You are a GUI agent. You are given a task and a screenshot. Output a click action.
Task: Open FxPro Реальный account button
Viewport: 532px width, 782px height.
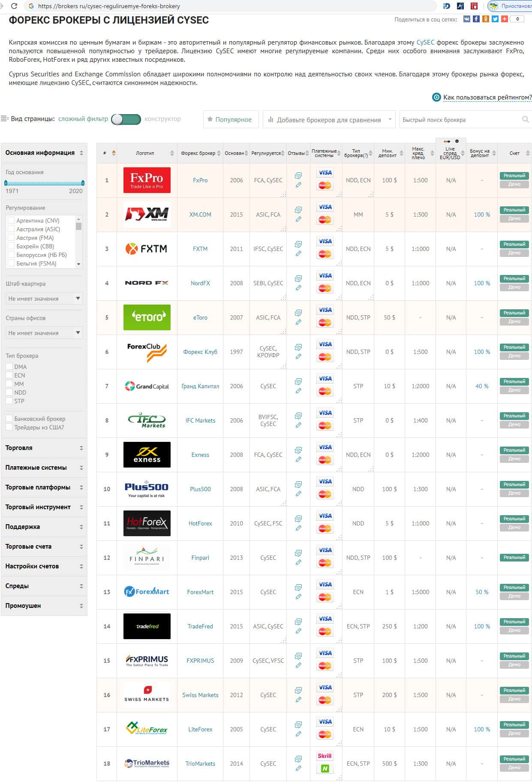coord(514,175)
